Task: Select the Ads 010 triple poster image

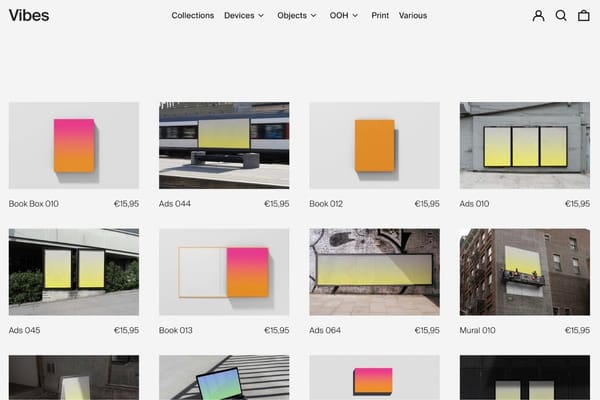Action: [524, 145]
